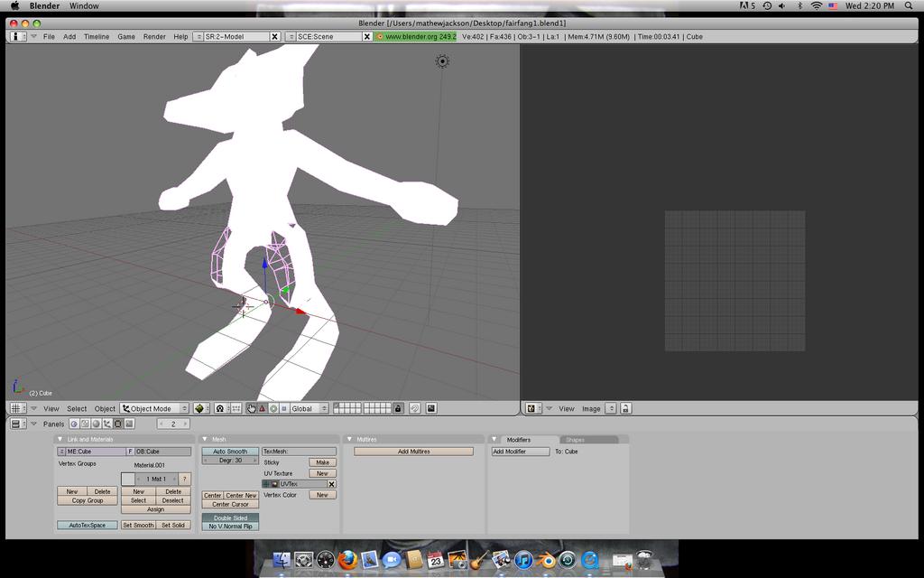Click Center Cursor button
This screenshot has width=924, height=578.
pyautogui.click(x=230, y=504)
